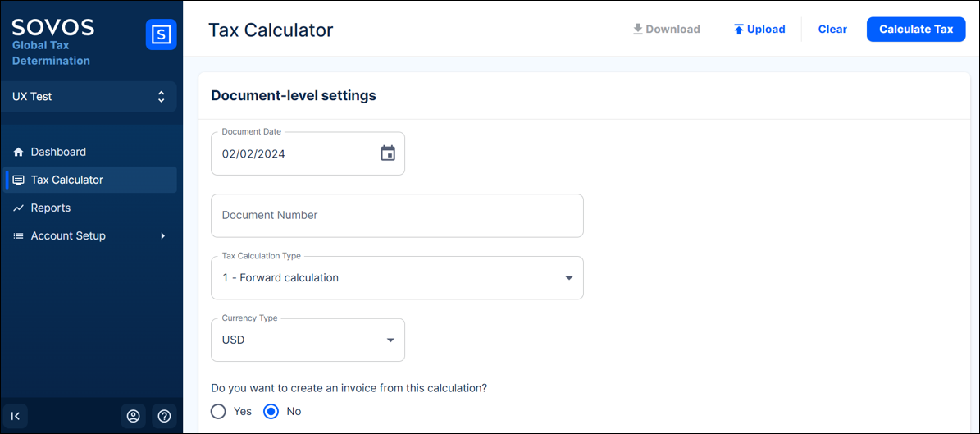Open the Tax Calculation Type dropdown
980x434 pixels.
[397, 278]
